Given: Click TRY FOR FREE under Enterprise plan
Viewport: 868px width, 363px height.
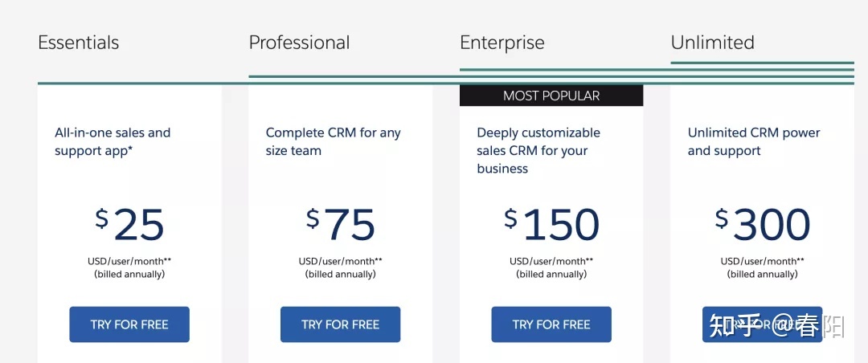Looking at the screenshot, I should coord(551,324).
